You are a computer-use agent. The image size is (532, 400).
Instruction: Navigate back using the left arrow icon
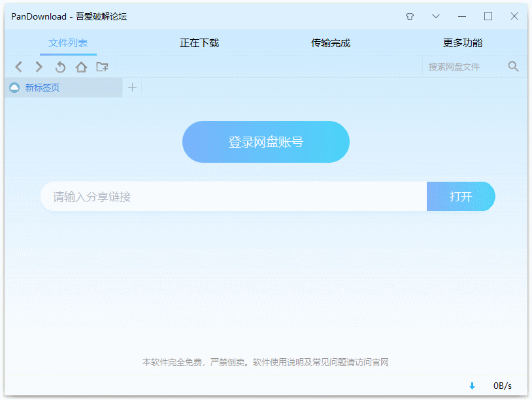18,66
